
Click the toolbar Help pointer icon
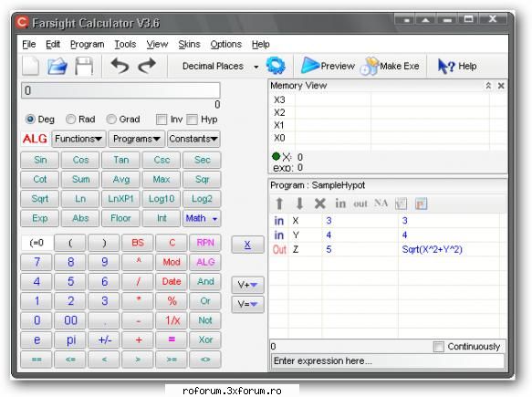coord(456,66)
